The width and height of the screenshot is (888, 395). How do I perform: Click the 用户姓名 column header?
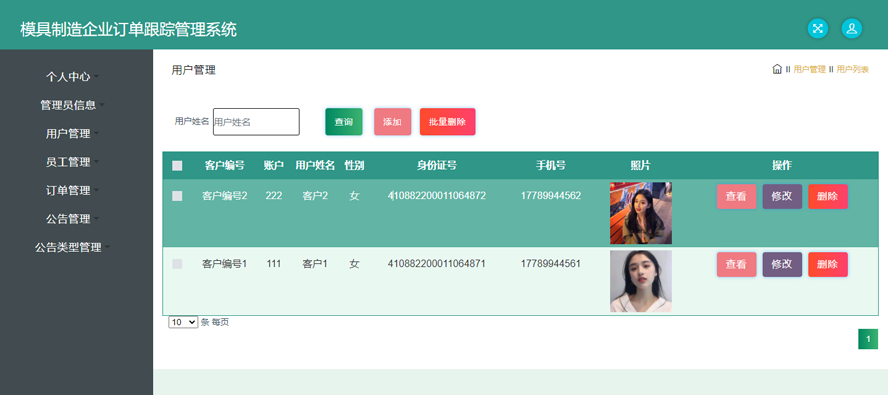coord(315,165)
